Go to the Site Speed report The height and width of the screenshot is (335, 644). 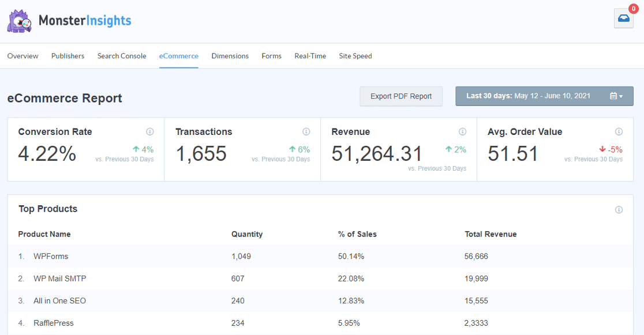tap(355, 56)
